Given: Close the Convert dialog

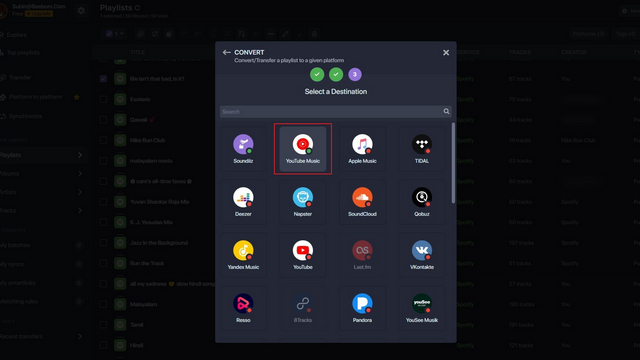Looking at the screenshot, I should [x=446, y=53].
